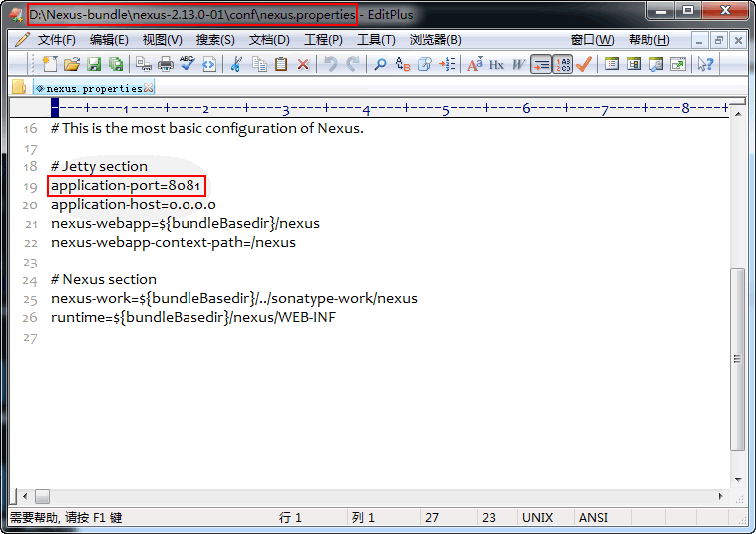Toggle the line numbers icon
This screenshot has height=534, width=756.
563,64
